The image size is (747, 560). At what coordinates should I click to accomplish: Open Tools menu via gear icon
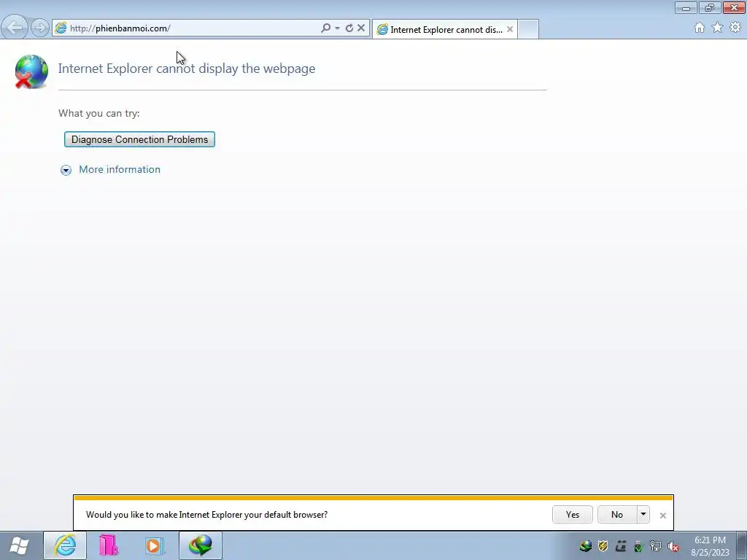point(735,28)
